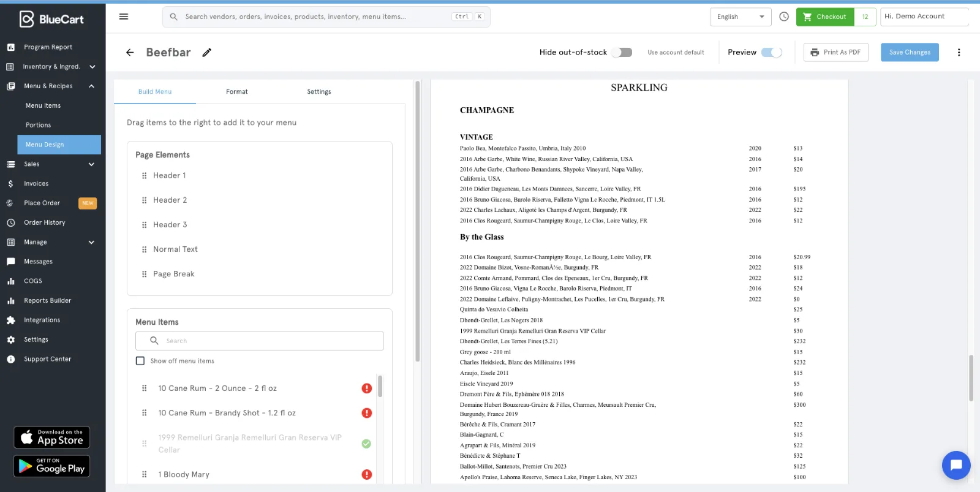Expand Inventory & Ingred. section

pyautogui.click(x=92, y=67)
